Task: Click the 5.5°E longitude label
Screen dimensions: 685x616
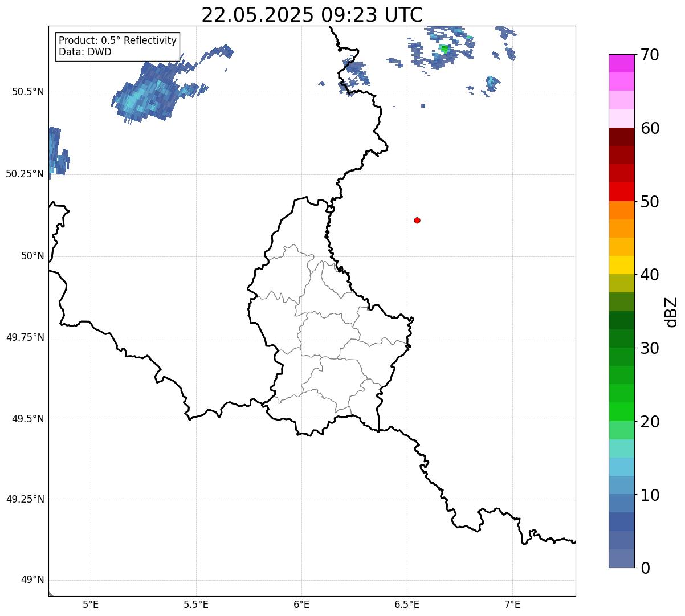Action: click(196, 604)
